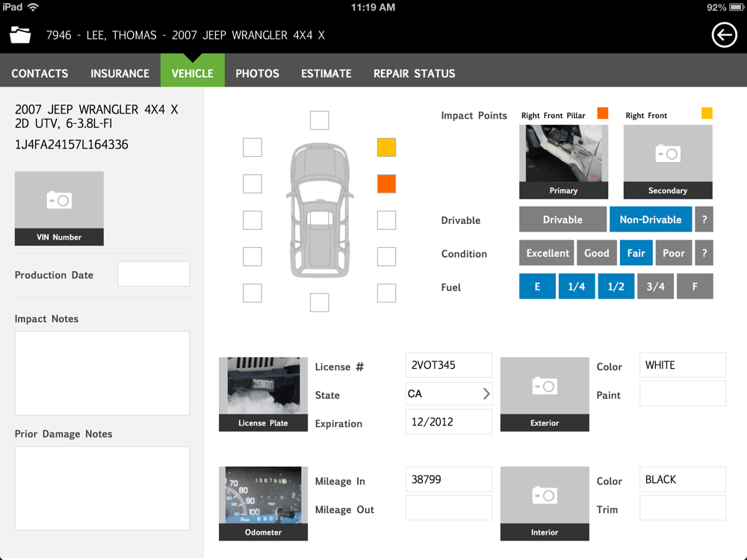Open the License Plate photo thumbnail
This screenshot has width=747, height=560.
tap(263, 394)
